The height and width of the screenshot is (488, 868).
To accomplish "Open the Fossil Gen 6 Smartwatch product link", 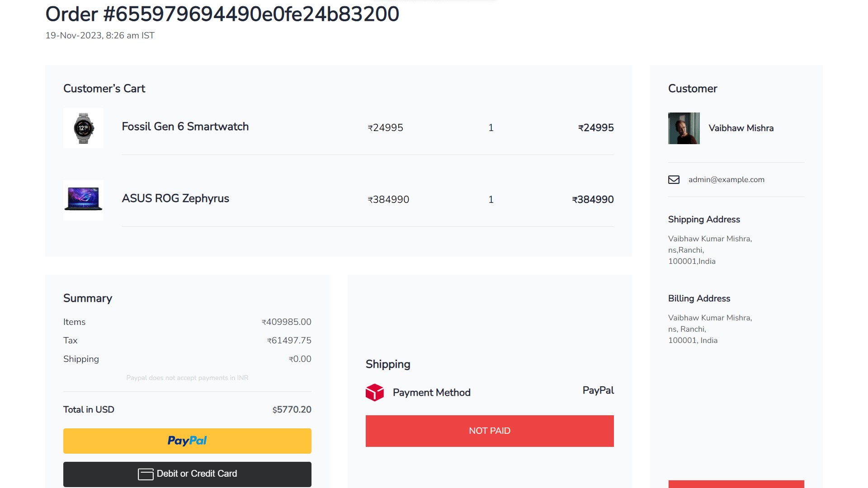I will pyautogui.click(x=185, y=127).
